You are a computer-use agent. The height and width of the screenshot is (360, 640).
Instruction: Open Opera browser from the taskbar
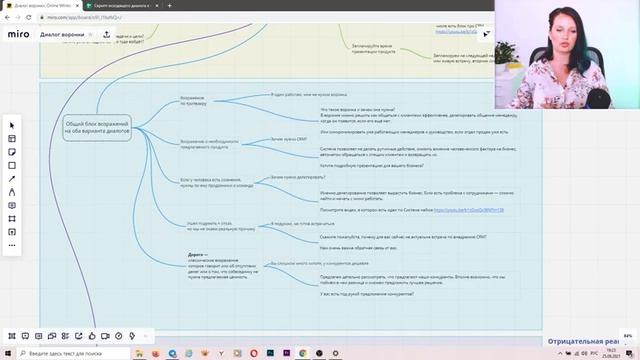(254, 353)
